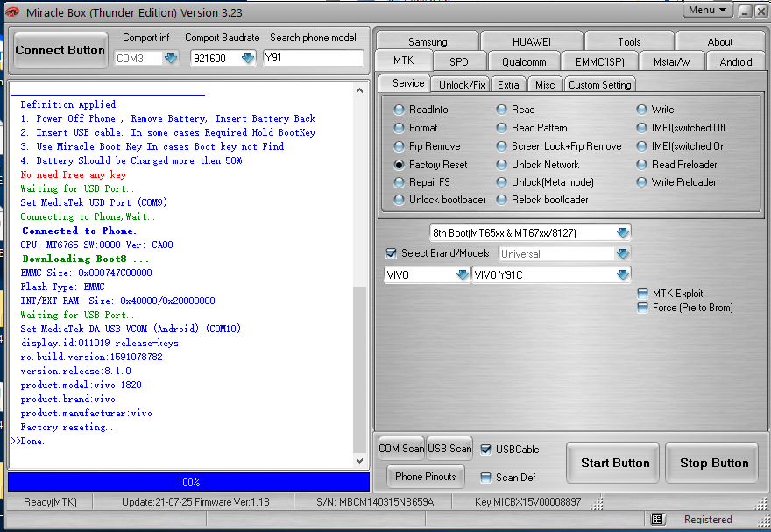The height and width of the screenshot is (532, 771).
Task: Switch to the Misc sub-tab
Action: (x=545, y=84)
